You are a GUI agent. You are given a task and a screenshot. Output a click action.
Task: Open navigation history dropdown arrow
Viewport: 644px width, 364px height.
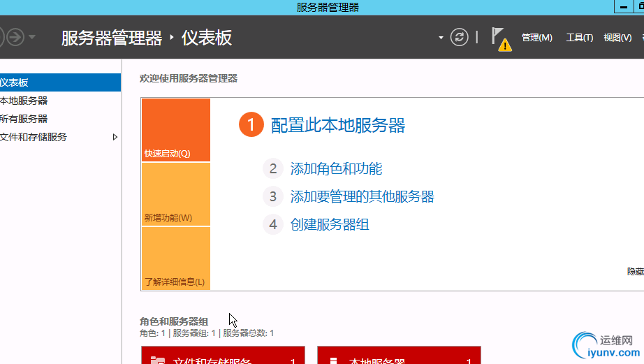coord(32,38)
